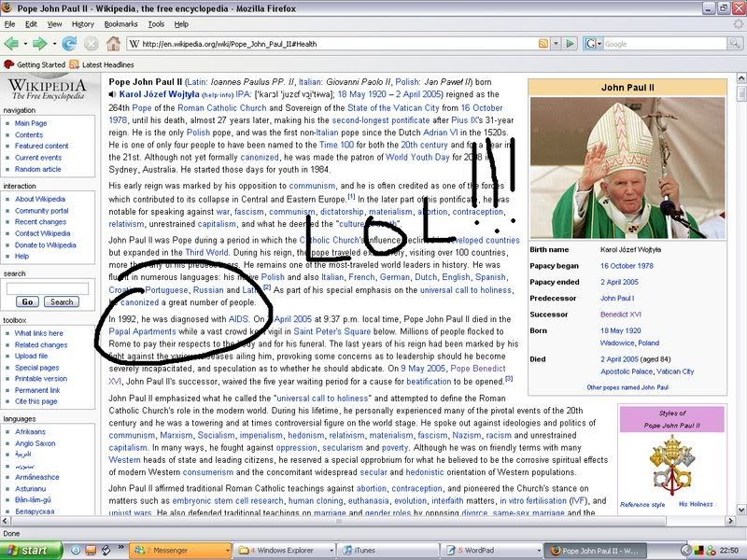The width and height of the screenshot is (747, 560).
Task: Open the History menu
Action: pyautogui.click(x=83, y=24)
